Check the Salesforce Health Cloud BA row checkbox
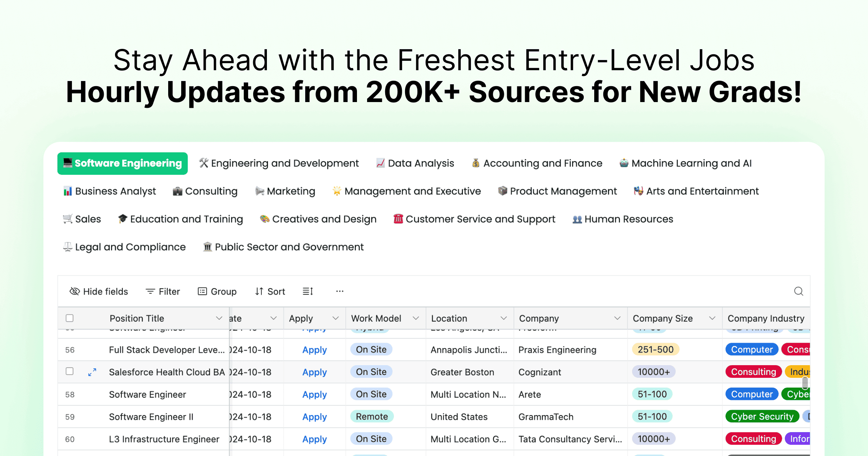The width and height of the screenshot is (868, 456). pos(69,372)
